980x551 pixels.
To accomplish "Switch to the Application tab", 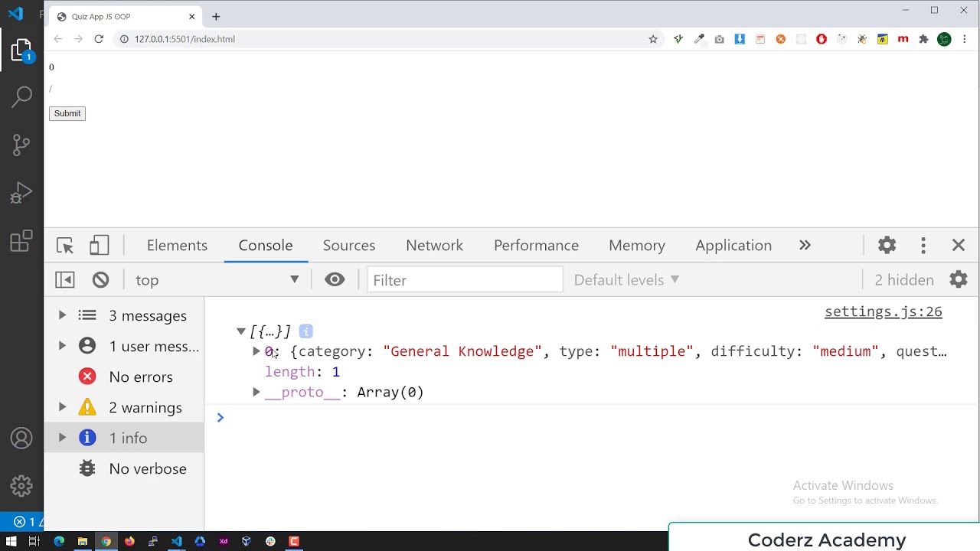I will pyautogui.click(x=733, y=246).
